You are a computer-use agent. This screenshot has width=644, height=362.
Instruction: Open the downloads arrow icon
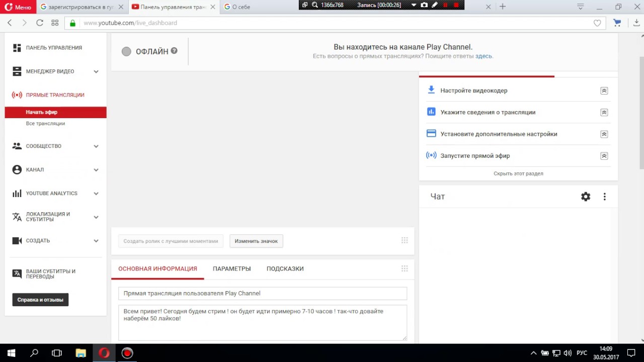pyautogui.click(x=636, y=23)
